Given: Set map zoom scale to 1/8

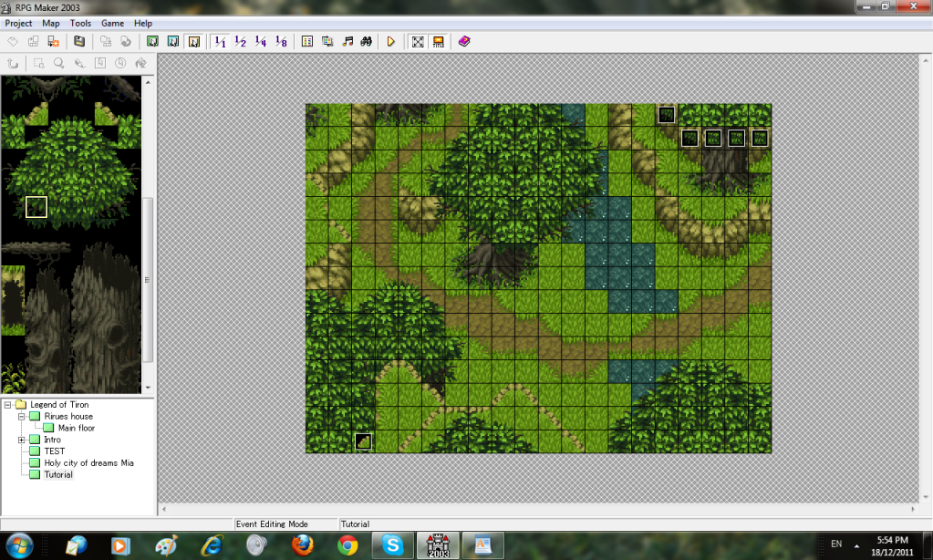Looking at the screenshot, I should tap(281, 41).
